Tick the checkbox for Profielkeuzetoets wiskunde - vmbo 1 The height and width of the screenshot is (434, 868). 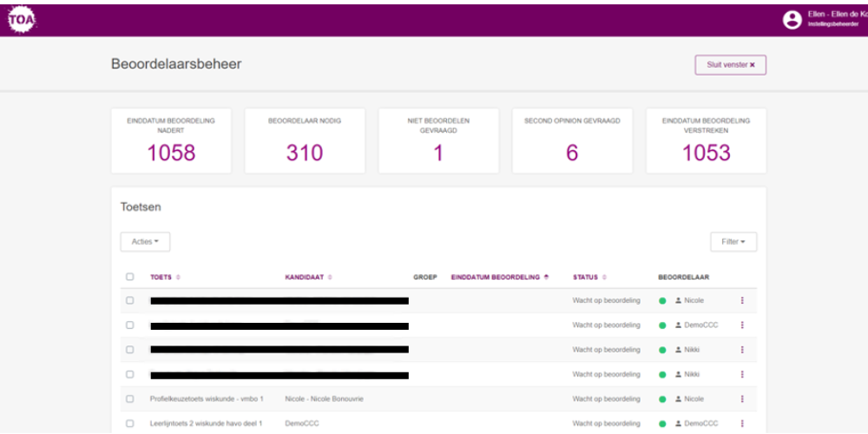tap(129, 398)
